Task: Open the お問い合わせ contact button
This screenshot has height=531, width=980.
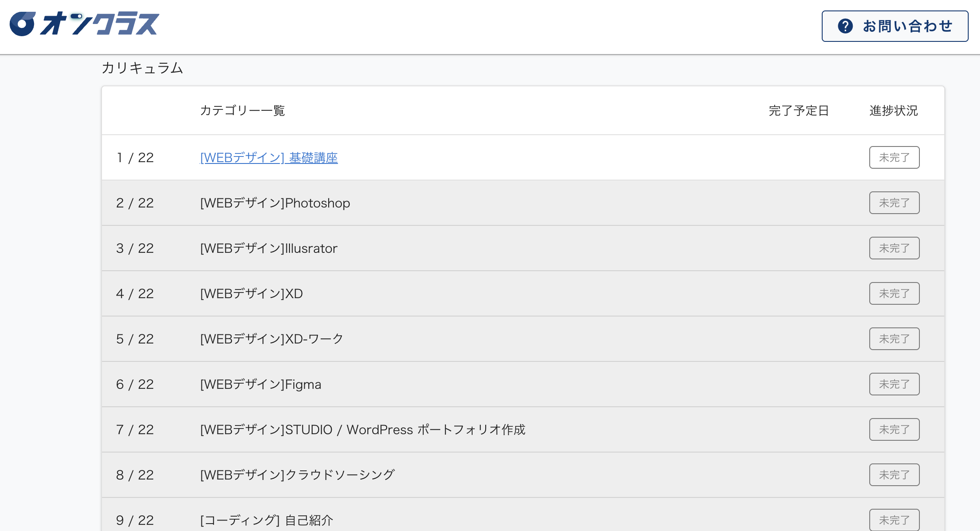Action: pyautogui.click(x=895, y=26)
